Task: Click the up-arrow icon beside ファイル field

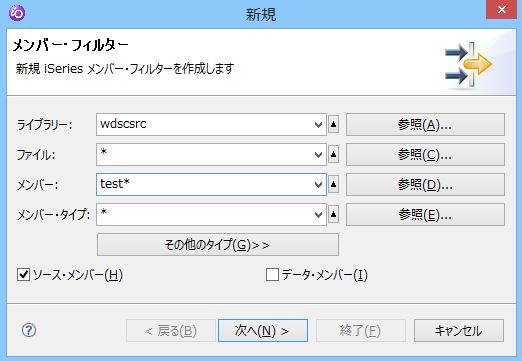Action: pos(333,154)
